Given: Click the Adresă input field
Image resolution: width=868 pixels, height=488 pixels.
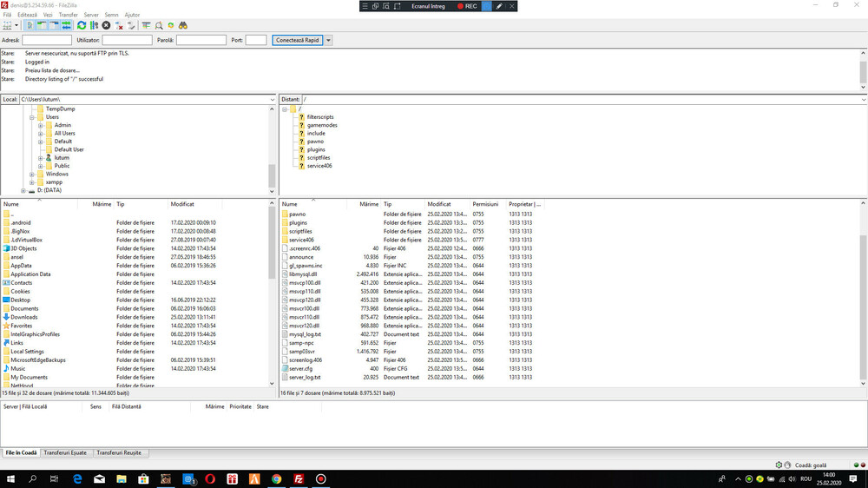Looking at the screenshot, I should click(x=47, y=40).
